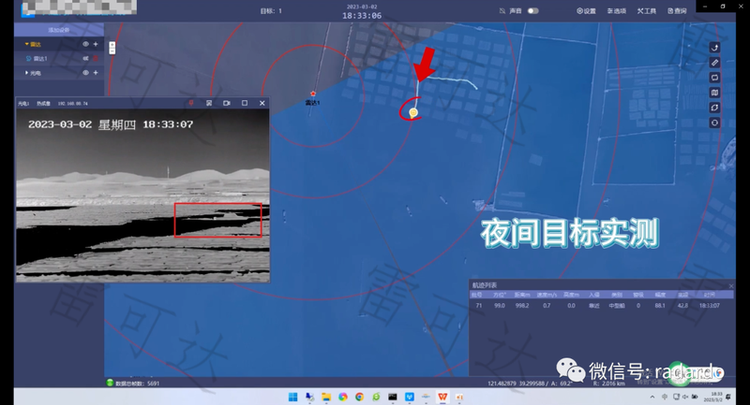This screenshot has height=405, width=750.
Task: Toggle visibility eye for 雷达 group
Action: [85, 44]
